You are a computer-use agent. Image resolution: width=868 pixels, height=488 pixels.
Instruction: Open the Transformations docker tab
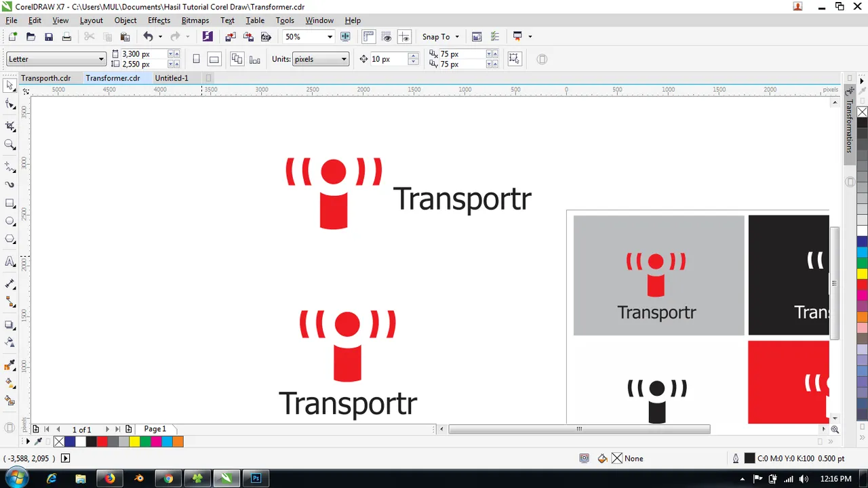point(849,125)
